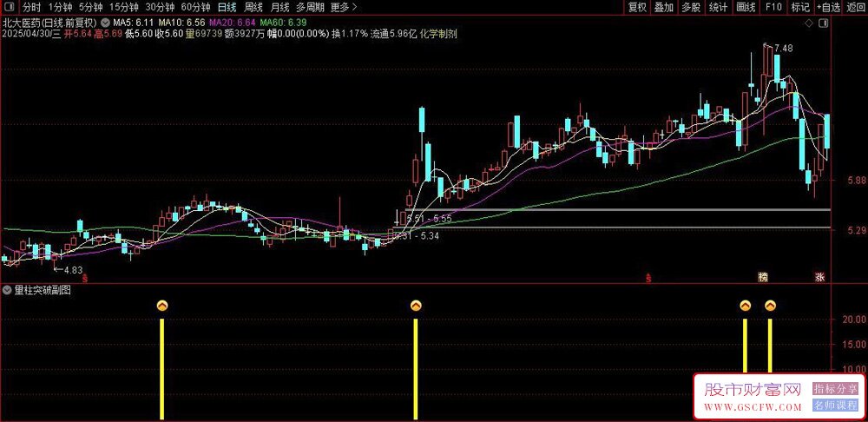Toggle the panel icon beside the diamond

point(823,23)
